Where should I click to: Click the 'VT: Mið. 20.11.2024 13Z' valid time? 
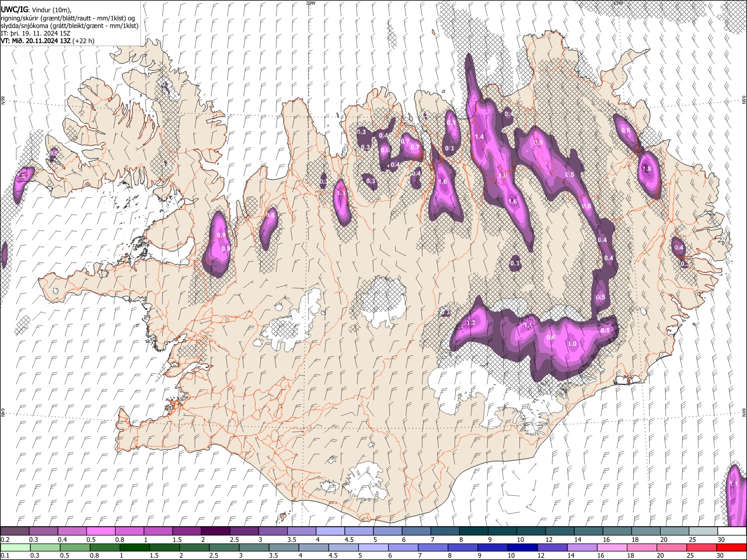point(36,41)
